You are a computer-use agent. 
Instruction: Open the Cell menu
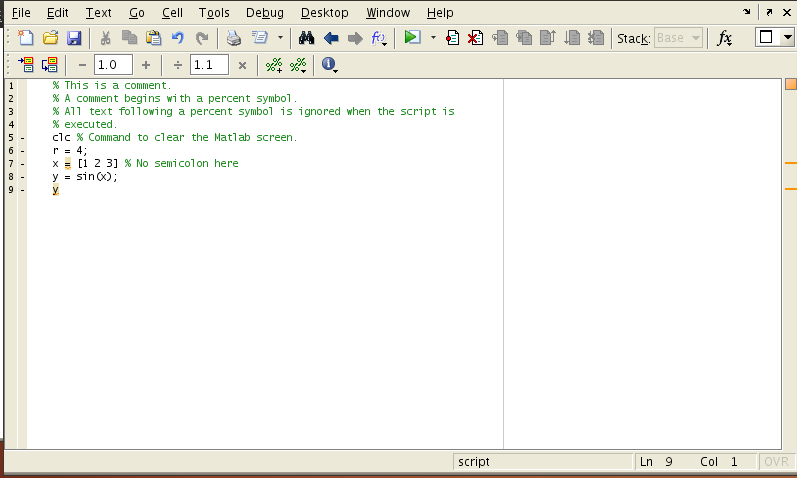point(172,13)
